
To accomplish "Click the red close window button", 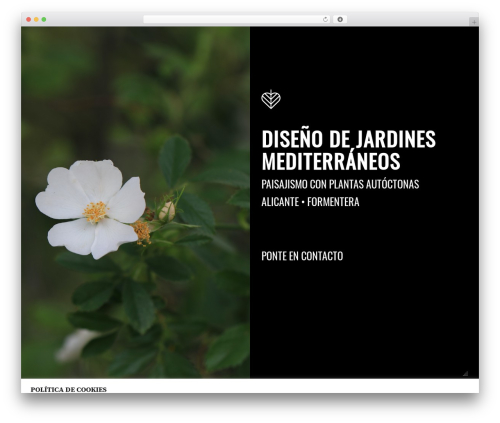I will [x=29, y=19].
